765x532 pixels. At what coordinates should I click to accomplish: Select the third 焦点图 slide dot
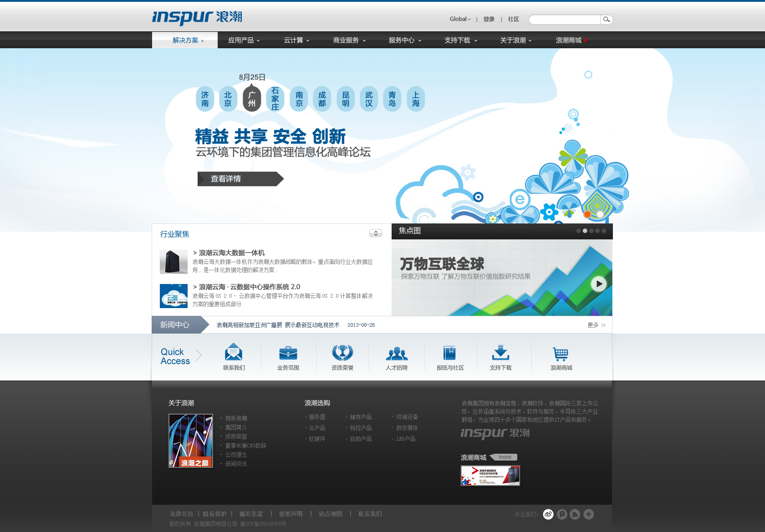(591, 231)
